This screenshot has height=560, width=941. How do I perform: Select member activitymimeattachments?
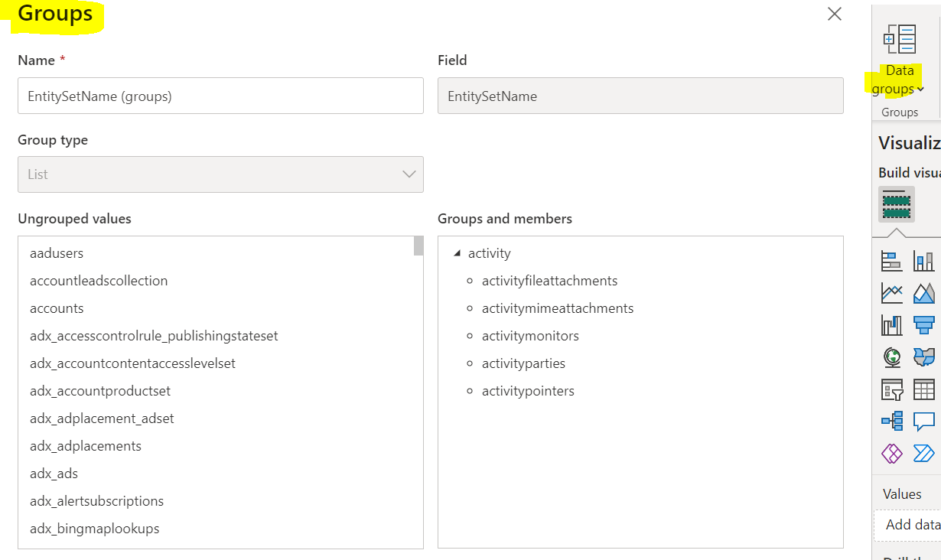point(558,308)
